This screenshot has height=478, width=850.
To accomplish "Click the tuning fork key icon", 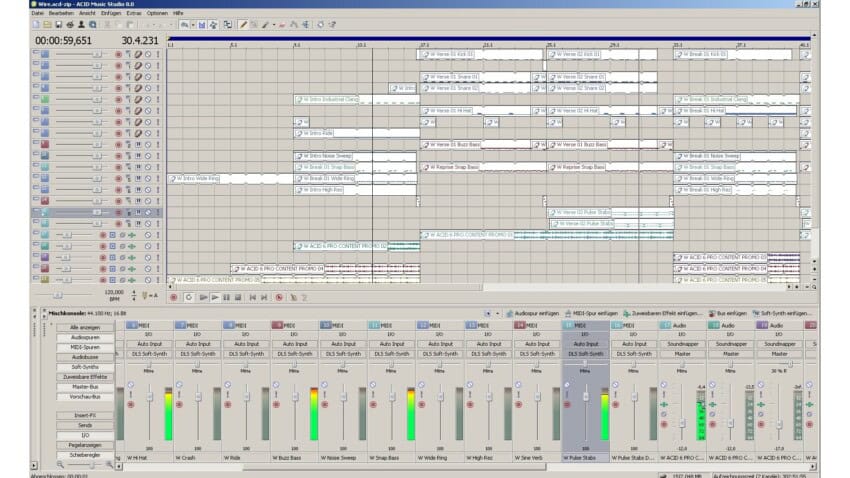I will coord(144,296).
